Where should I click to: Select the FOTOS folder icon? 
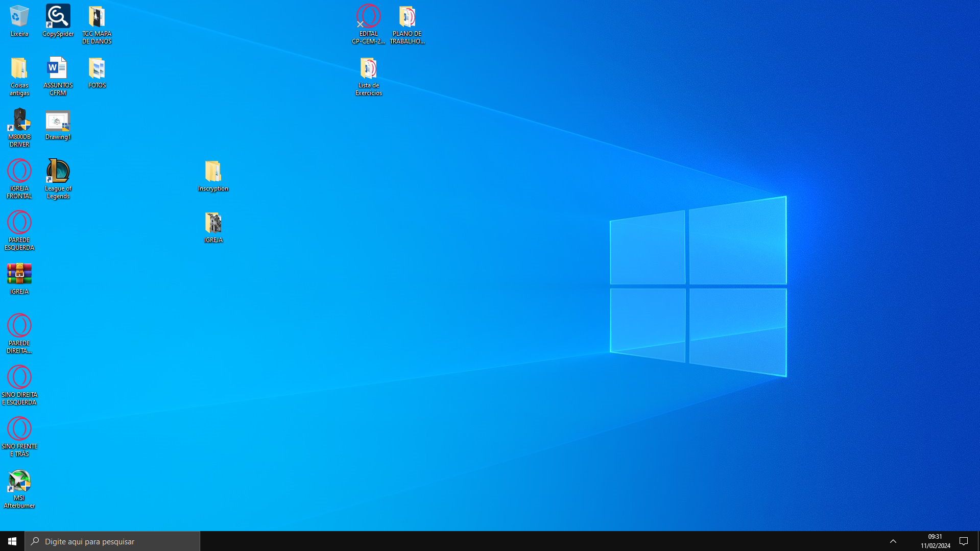click(x=97, y=73)
